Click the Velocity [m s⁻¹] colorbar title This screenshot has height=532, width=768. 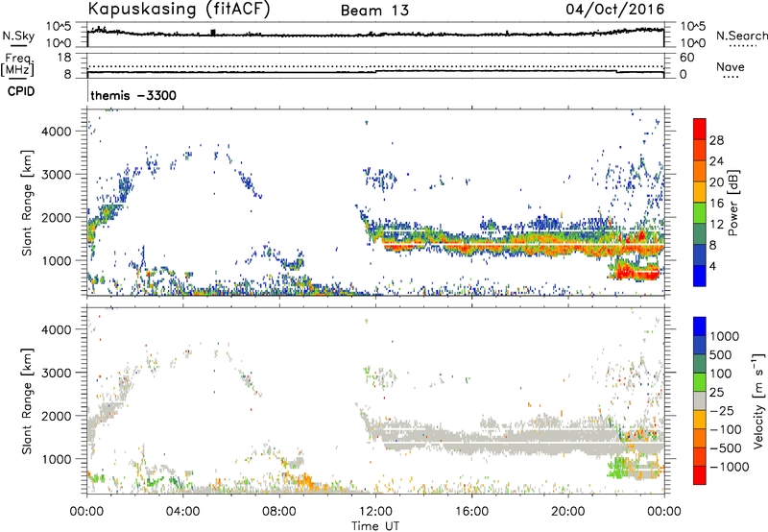coord(758,400)
